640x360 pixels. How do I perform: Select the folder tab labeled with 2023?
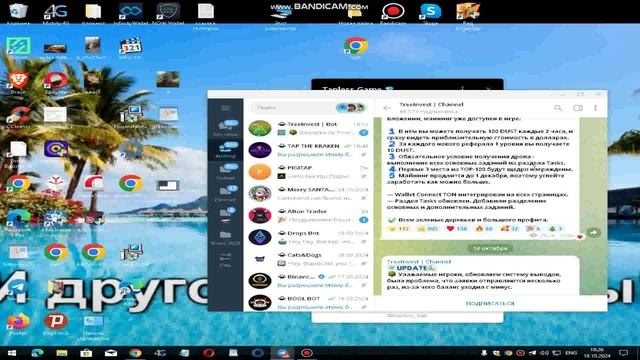point(225,238)
